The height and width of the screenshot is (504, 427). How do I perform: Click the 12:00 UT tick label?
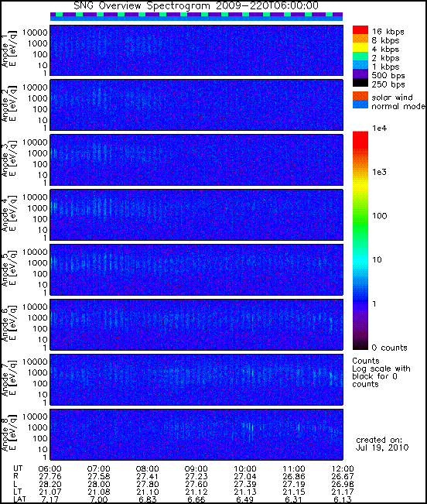(343, 469)
